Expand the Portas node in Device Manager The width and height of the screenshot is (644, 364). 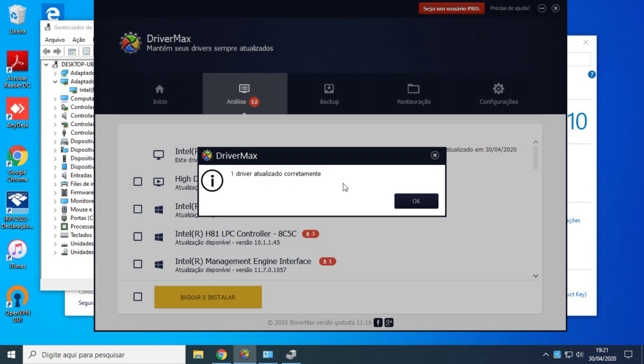(55, 219)
